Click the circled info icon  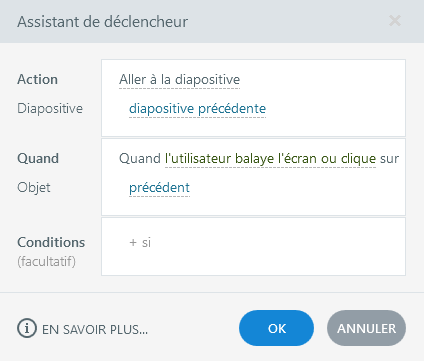click(x=27, y=328)
